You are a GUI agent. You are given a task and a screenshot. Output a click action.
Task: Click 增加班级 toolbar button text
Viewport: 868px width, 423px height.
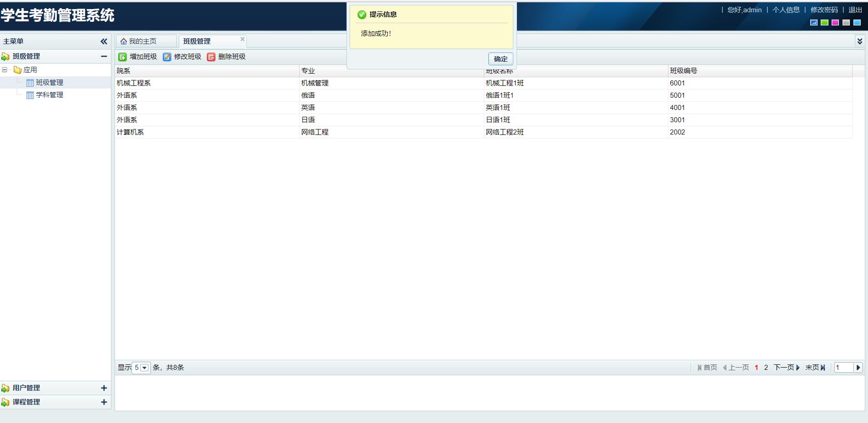143,57
